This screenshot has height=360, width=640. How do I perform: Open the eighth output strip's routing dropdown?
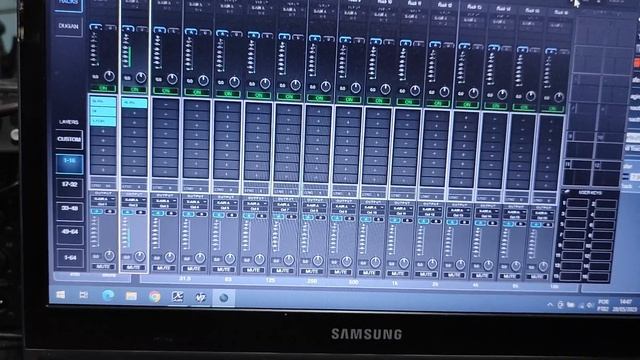pyautogui.click(x=314, y=205)
